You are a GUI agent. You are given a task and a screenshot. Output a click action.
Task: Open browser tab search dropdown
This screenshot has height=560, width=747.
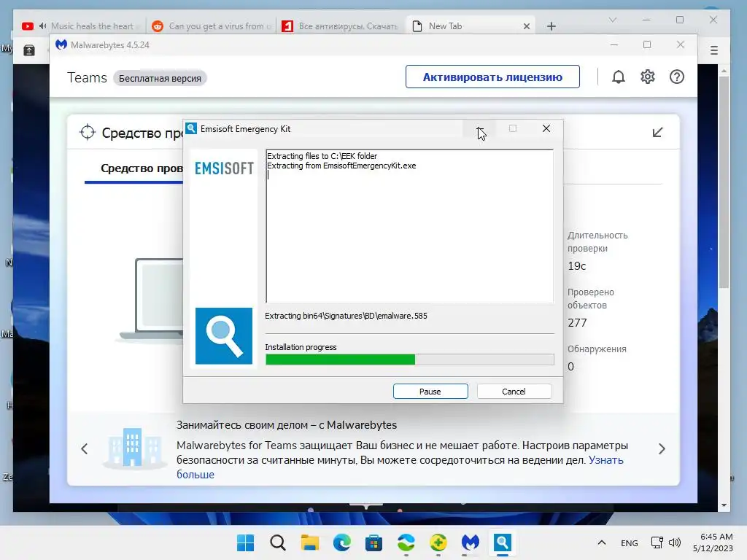coord(613,20)
